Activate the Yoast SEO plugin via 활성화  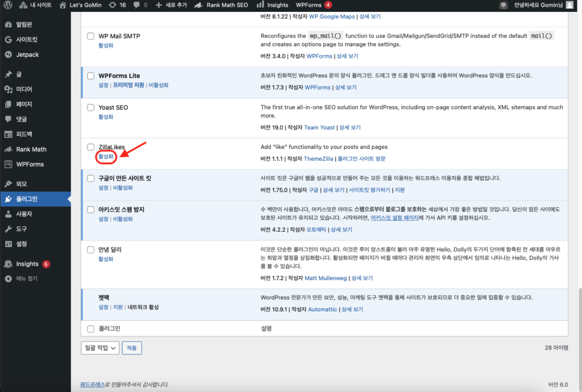point(106,117)
